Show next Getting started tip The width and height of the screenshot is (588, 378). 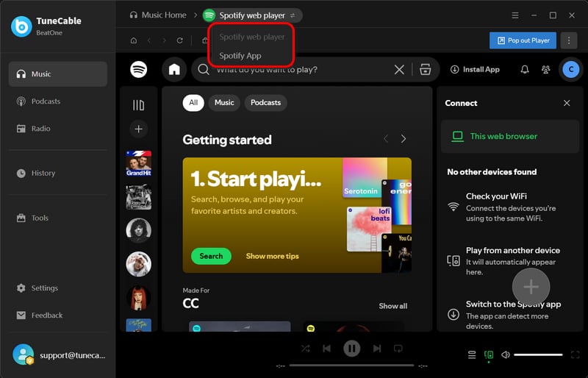403,139
